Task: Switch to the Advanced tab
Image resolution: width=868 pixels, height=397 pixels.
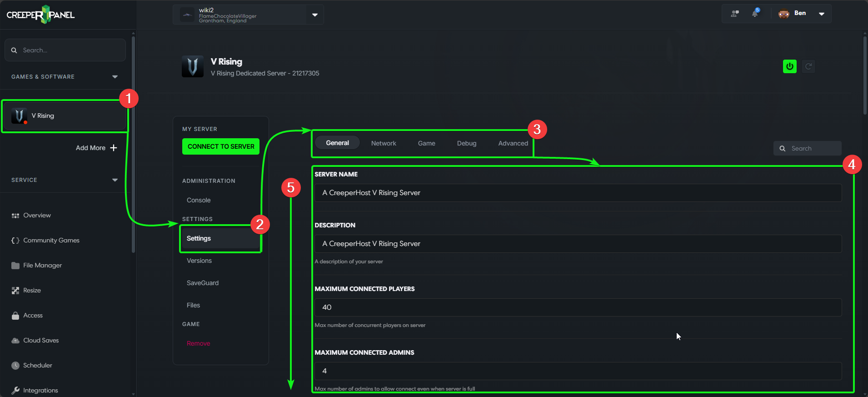Action: [x=513, y=143]
